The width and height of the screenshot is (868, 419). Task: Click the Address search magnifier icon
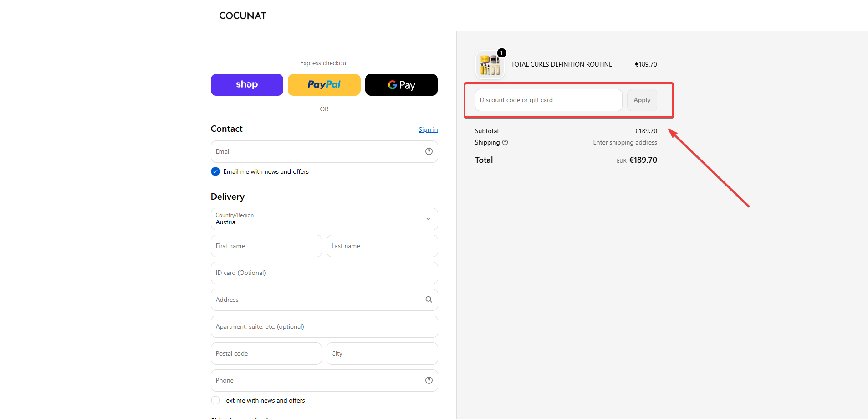click(429, 300)
